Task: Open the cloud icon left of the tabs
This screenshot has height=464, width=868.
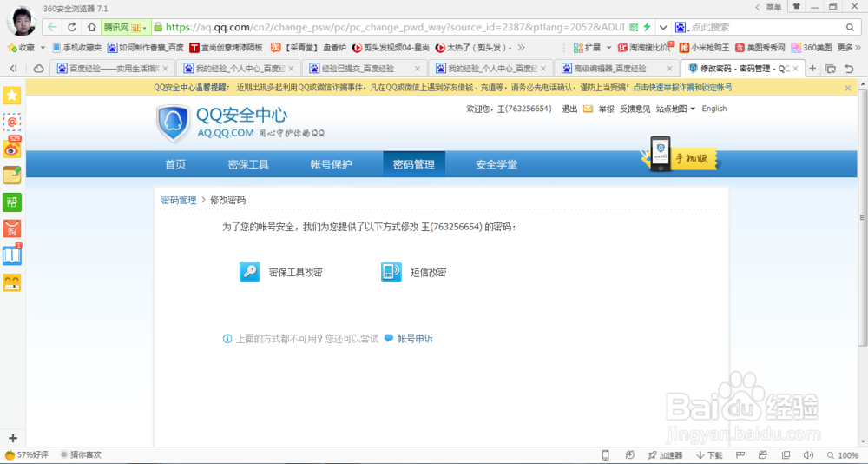Action: click(39, 68)
